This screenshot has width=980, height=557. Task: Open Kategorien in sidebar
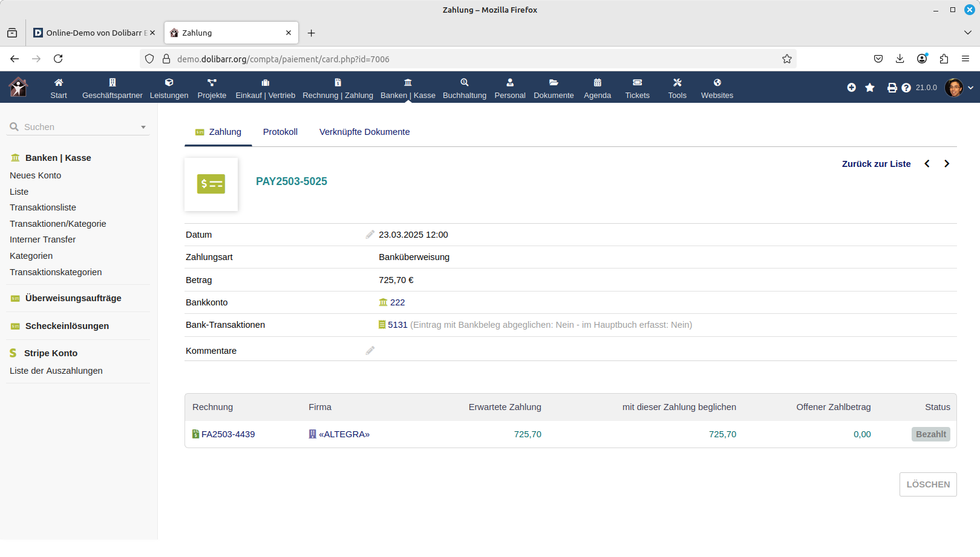pos(31,256)
